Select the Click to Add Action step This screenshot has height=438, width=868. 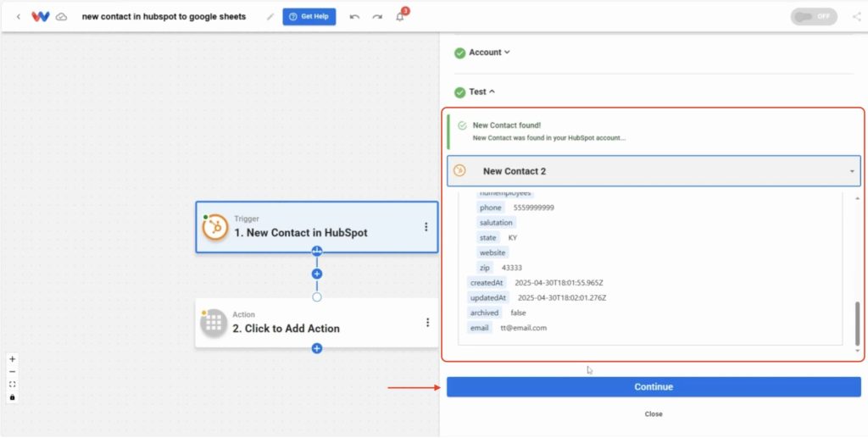point(317,323)
